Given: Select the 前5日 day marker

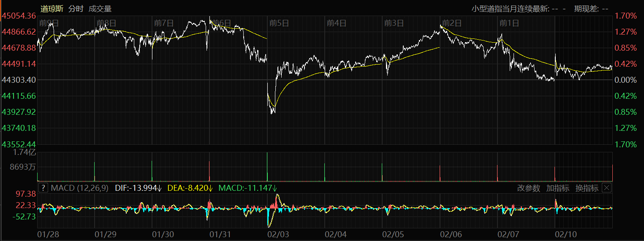Looking at the screenshot, I should click(x=279, y=23).
